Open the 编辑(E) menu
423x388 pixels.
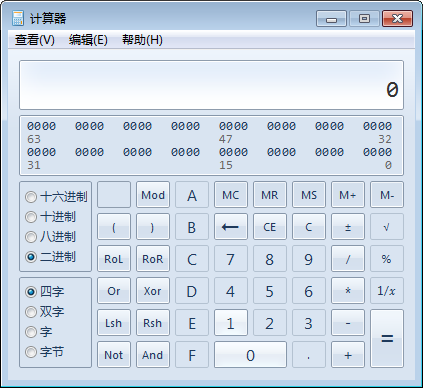coord(88,40)
